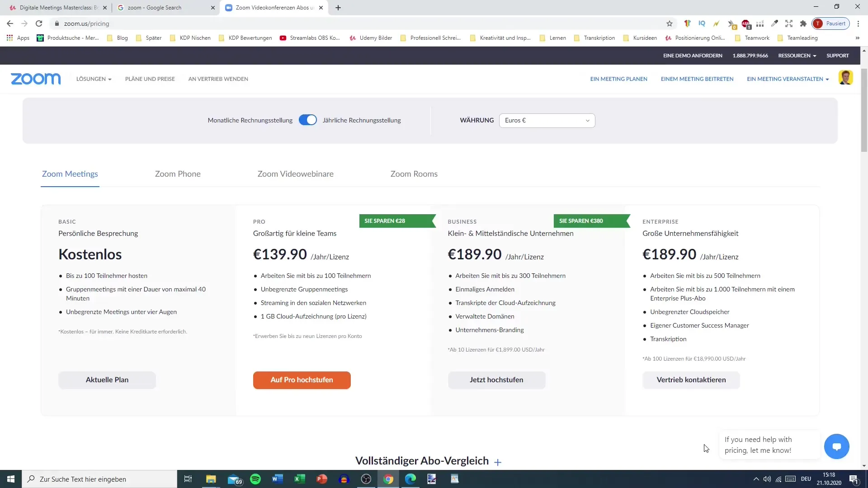This screenshot has height=488, width=868.
Task: Click the IQ extension icon in toolbar
Action: coord(702,23)
